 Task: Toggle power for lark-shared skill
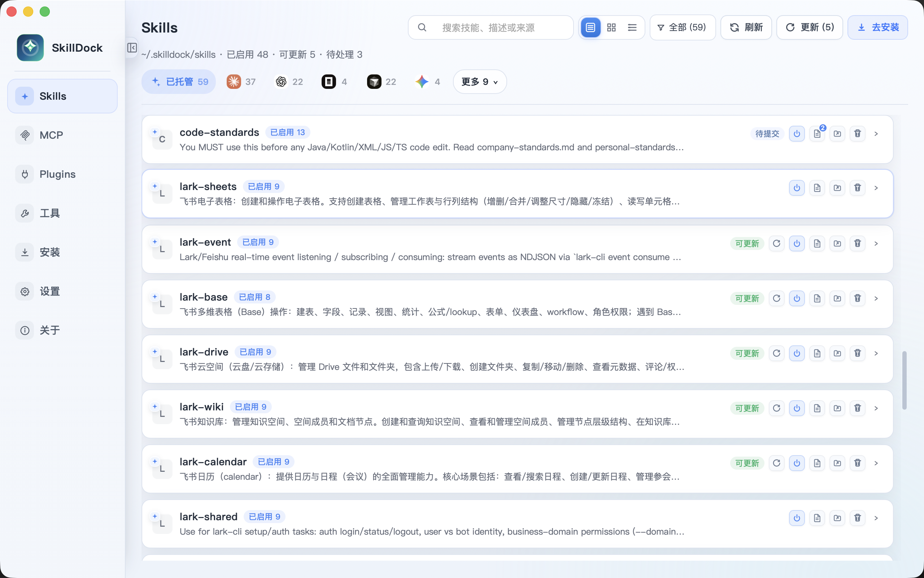(797, 518)
